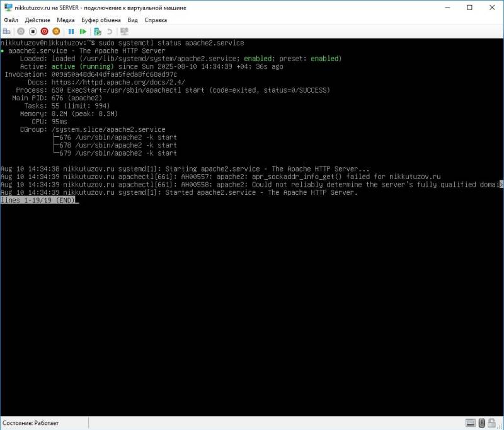This screenshot has width=504, height=430.
Task: Click the Start VM toolbar icon
Action: tap(21, 31)
